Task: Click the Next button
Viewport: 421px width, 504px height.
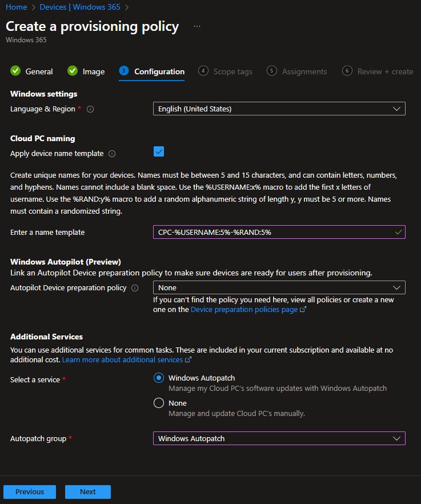Action: point(87,491)
